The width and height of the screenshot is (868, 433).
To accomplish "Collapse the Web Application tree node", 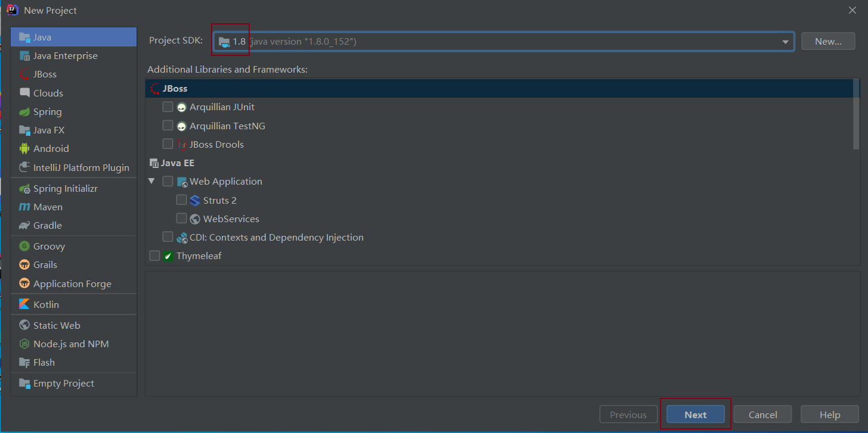I will (152, 181).
